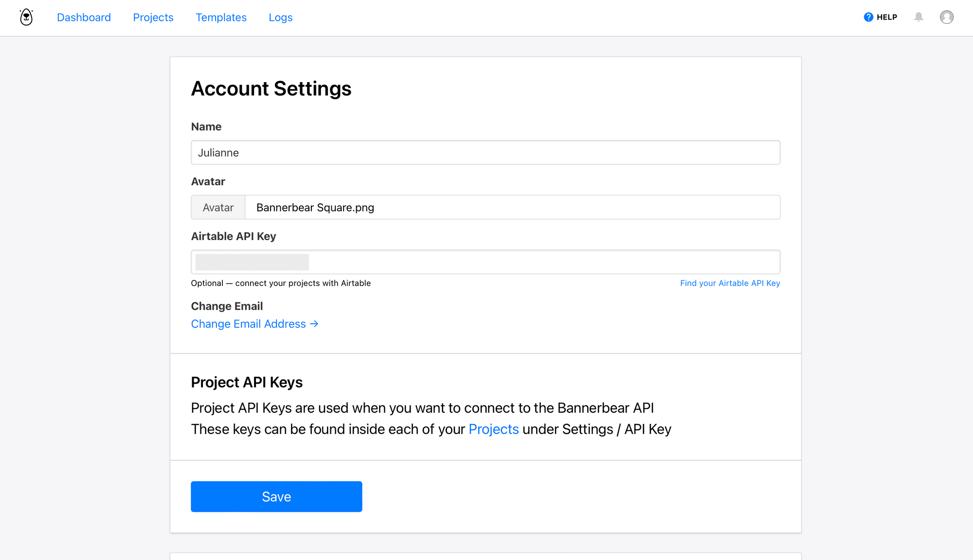973x560 pixels.
Task: Click the blue Help question mark icon
Action: coord(868,17)
